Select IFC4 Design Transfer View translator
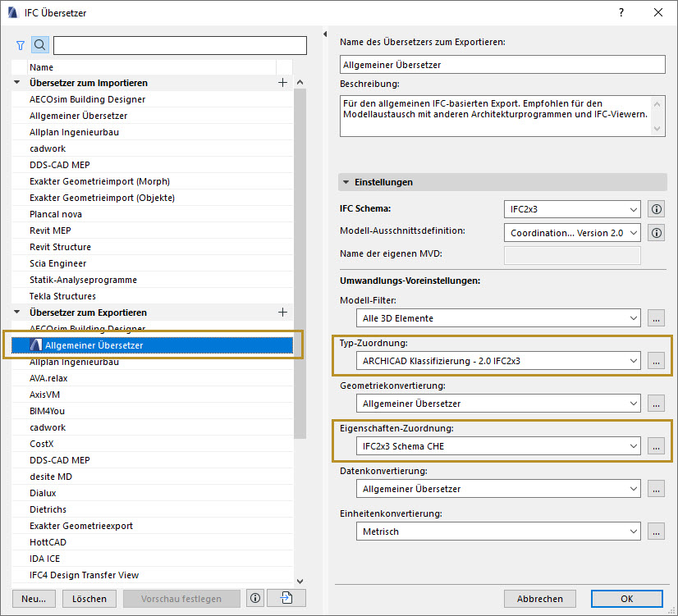678x616 pixels. point(153,575)
